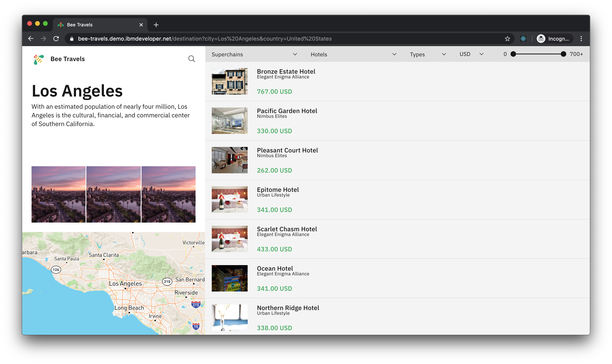Open the Hotels filter dropdown
Image resolution: width=612 pixels, height=364 pixels.
click(353, 54)
